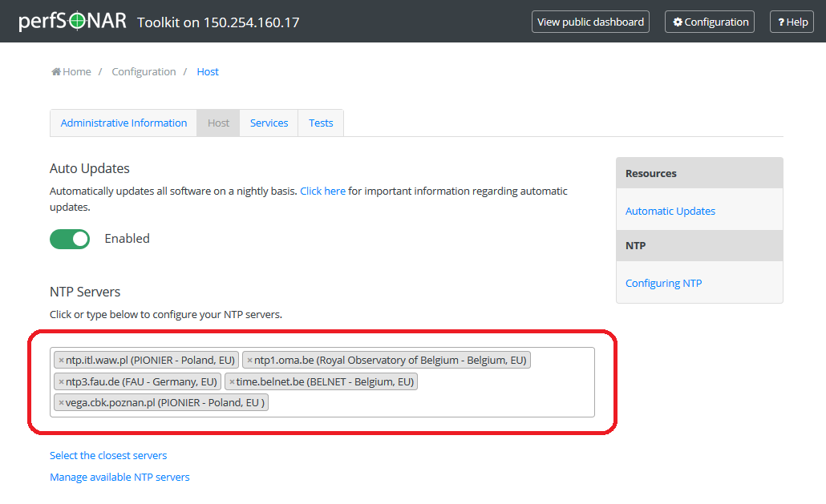Click the ntp1.oma.be Royal Observatory tag text

point(391,361)
